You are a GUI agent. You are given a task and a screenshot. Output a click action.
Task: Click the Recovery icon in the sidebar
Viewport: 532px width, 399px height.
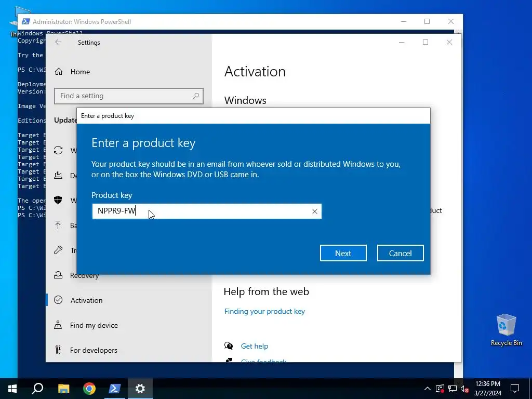pos(58,275)
